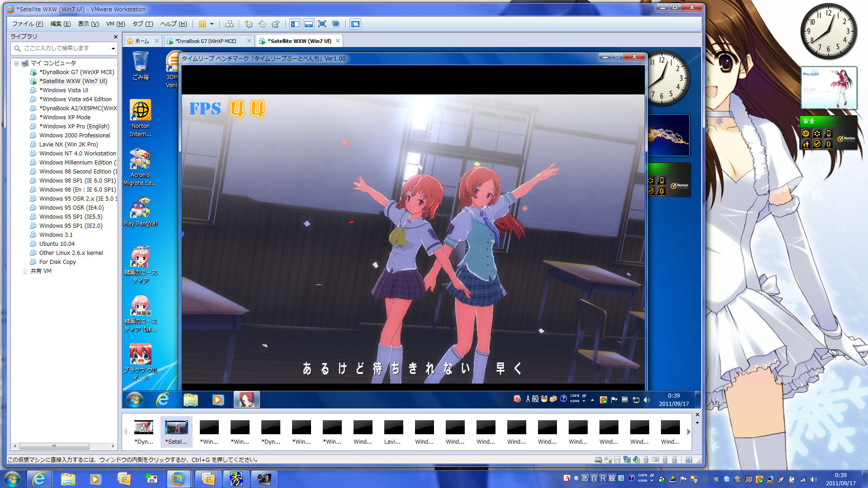Click the library horizontal scrollbar thumb
This screenshot has width=868, height=488.
(54, 446)
